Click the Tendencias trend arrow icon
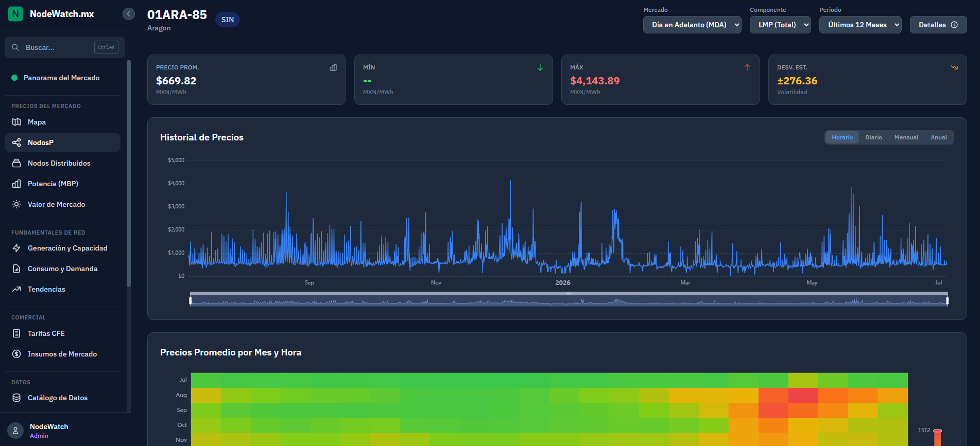The image size is (980, 446). (x=16, y=289)
